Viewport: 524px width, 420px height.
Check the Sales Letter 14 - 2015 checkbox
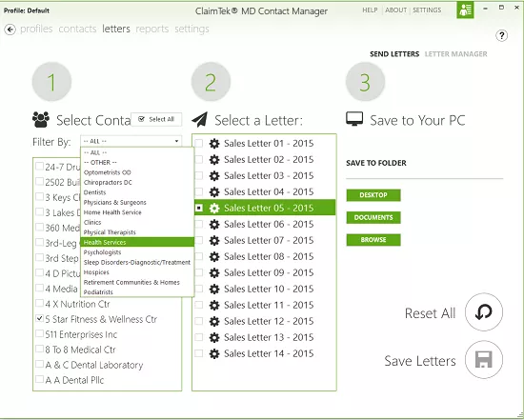coord(199,353)
